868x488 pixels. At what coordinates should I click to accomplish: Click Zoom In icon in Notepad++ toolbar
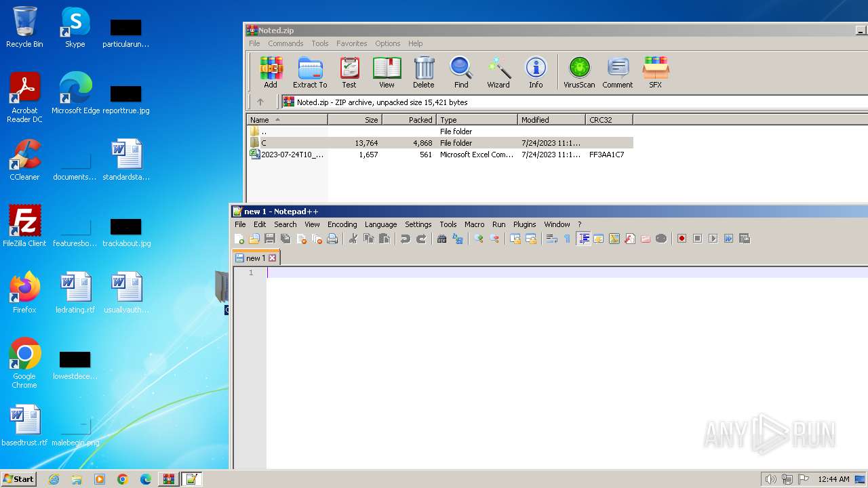click(x=479, y=239)
